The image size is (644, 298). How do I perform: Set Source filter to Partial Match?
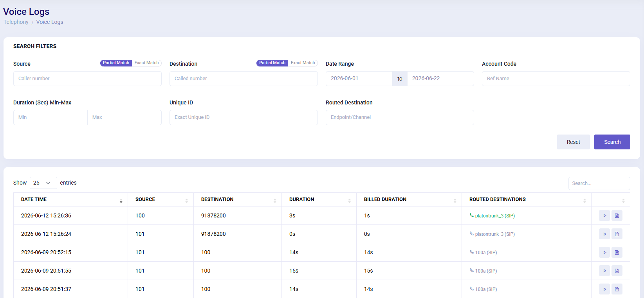(116, 63)
